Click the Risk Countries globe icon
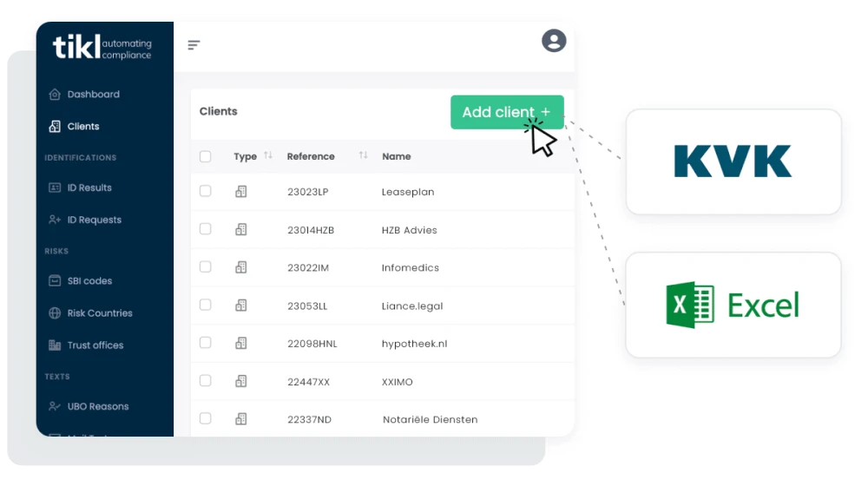868x493 pixels. 55,313
